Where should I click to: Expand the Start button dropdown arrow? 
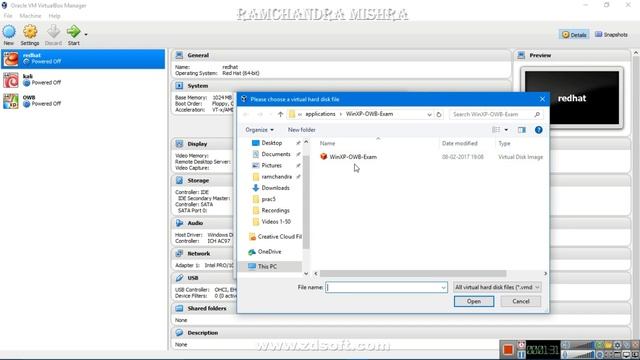coord(86,34)
